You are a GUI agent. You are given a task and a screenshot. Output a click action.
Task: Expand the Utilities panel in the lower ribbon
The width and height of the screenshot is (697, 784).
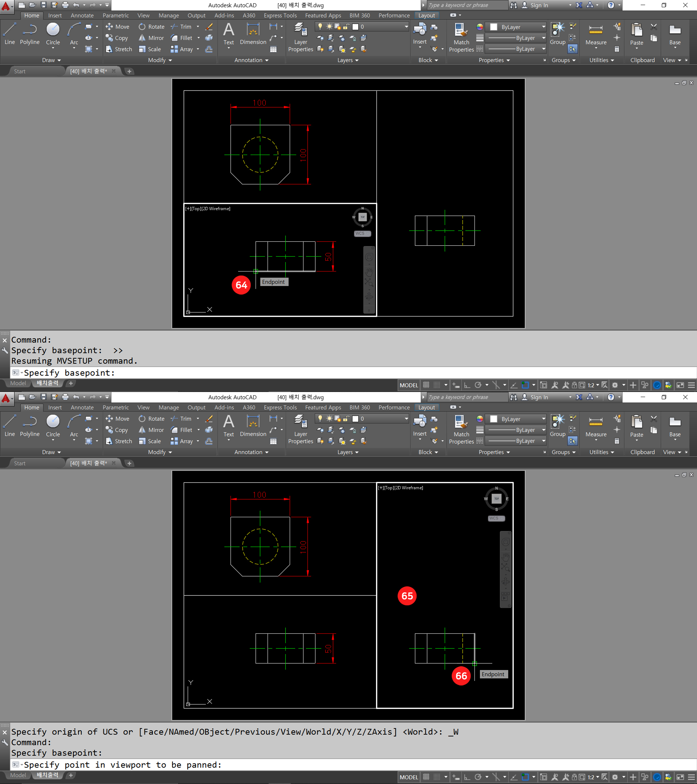pyautogui.click(x=602, y=452)
